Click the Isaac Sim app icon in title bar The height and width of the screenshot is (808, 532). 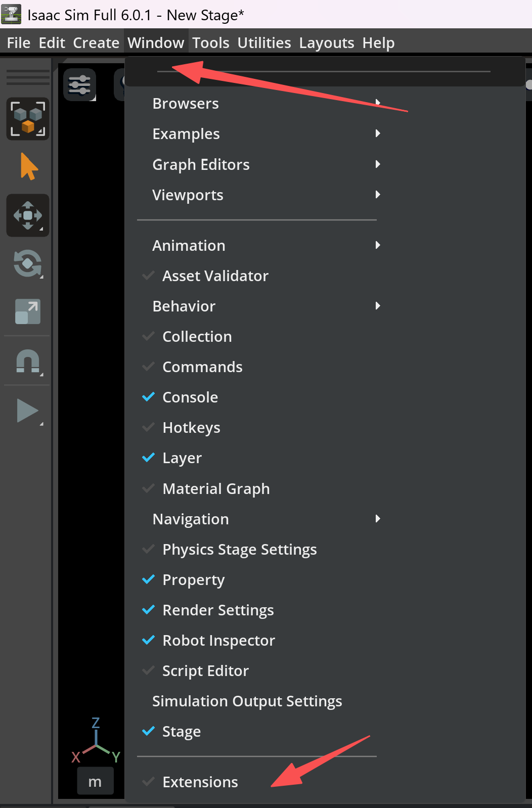[x=11, y=14]
